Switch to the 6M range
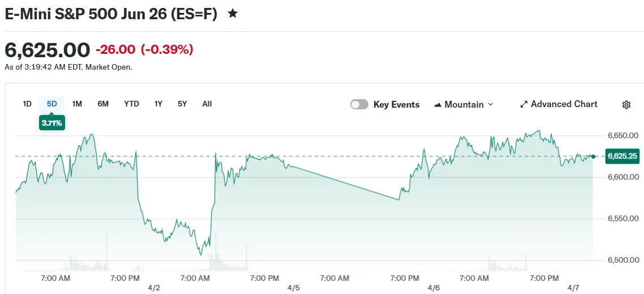 click(x=103, y=104)
